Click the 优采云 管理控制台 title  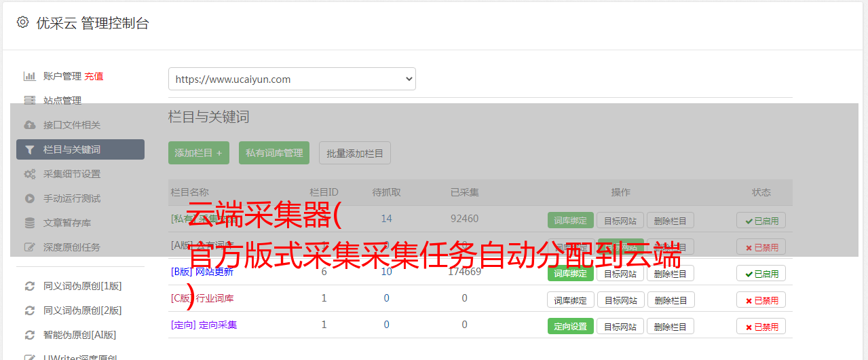coord(92,23)
